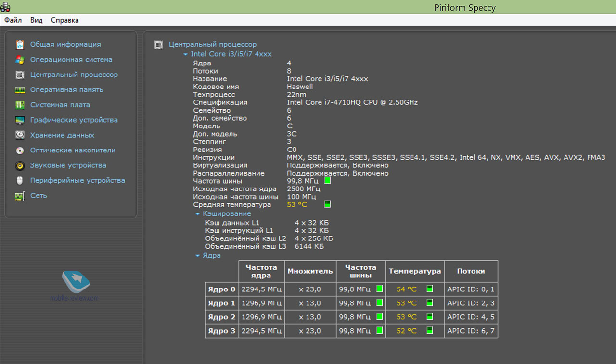Click the x 23,0 multiplier in Ядро 0 row

tap(309, 289)
